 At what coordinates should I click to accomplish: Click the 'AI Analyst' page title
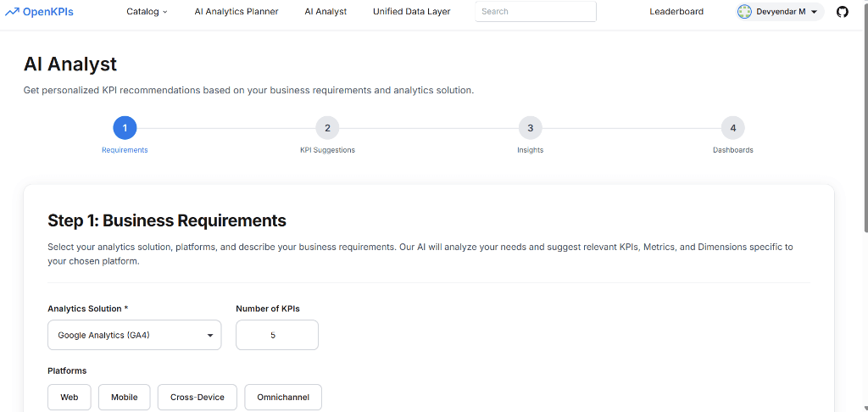pyautogui.click(x=70, y=64)
